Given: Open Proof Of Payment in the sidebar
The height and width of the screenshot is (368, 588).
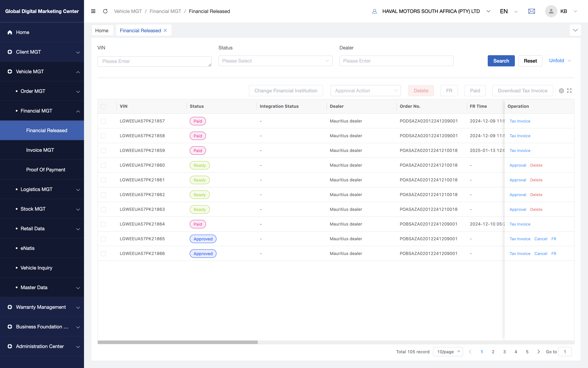Looking at the screenshot, I should click(42, 170).
